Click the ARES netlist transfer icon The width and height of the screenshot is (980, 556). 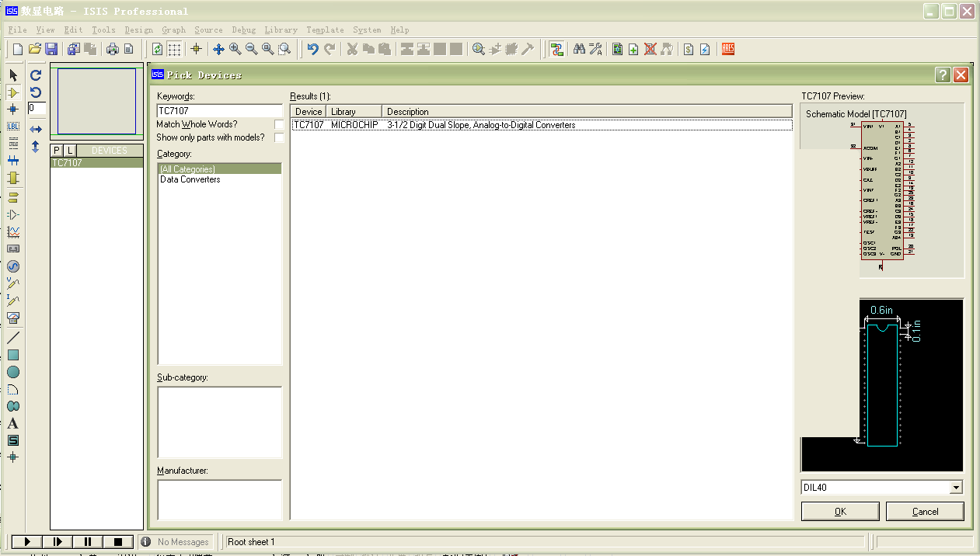pyautogui.click(x=728, y=49)
